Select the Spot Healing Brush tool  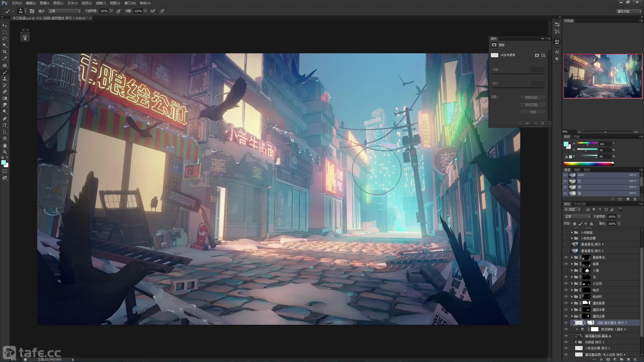tap(5, 66)
